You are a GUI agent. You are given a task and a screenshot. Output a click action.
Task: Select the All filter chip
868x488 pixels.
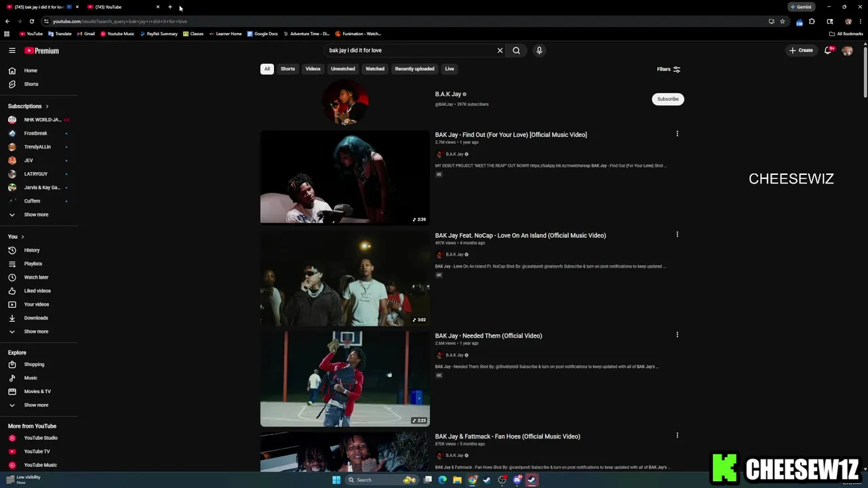(x=267, y=68)
